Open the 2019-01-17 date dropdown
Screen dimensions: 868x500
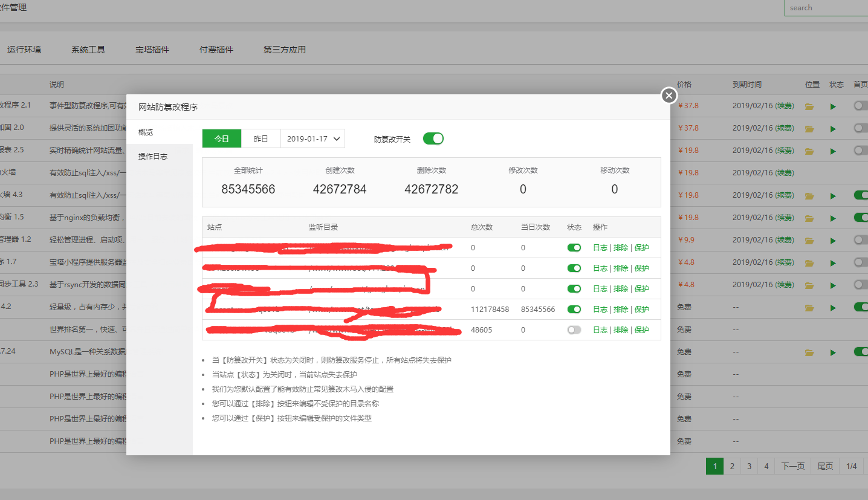pyautogui.click(x=313, y=138)
